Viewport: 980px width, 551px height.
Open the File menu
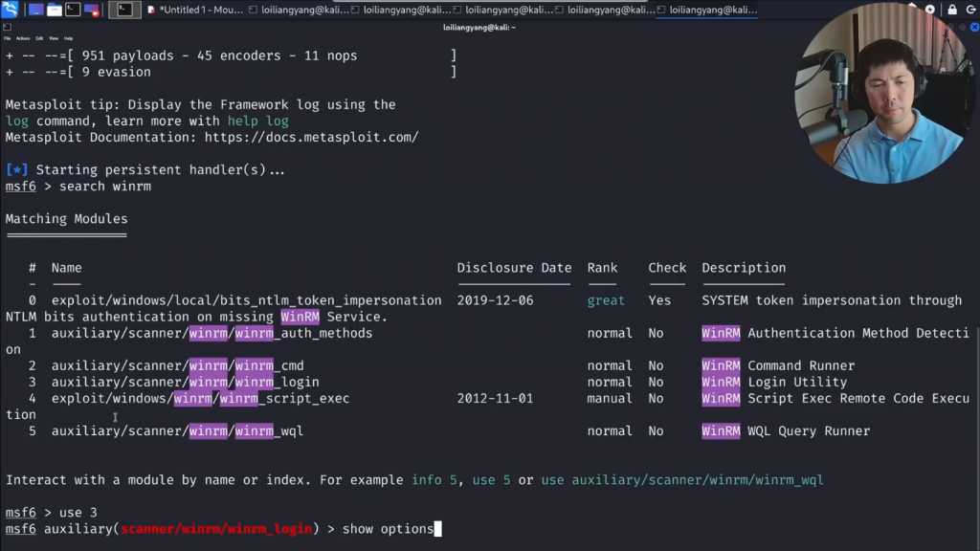[x=8, y=38]
